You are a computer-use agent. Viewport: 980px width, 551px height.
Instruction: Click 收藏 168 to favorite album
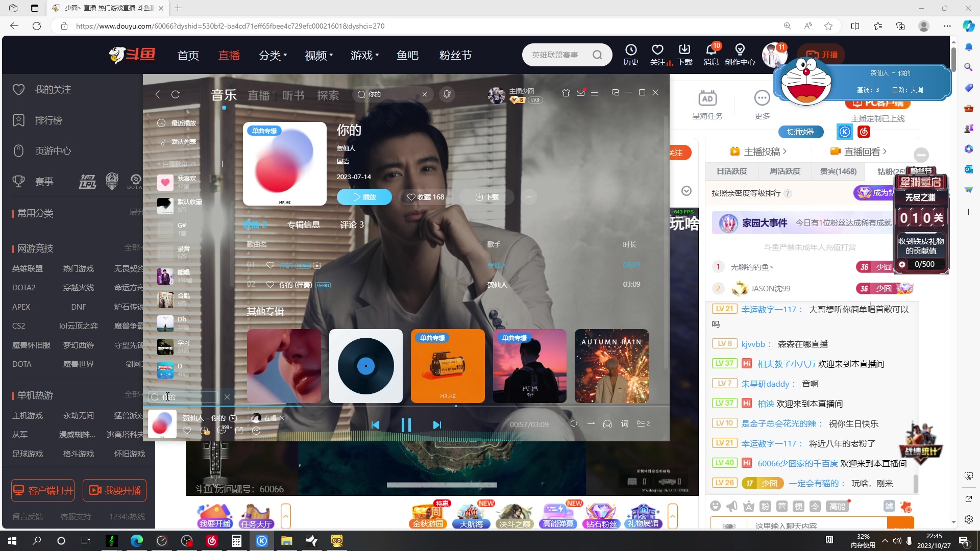tap(426, 197)
